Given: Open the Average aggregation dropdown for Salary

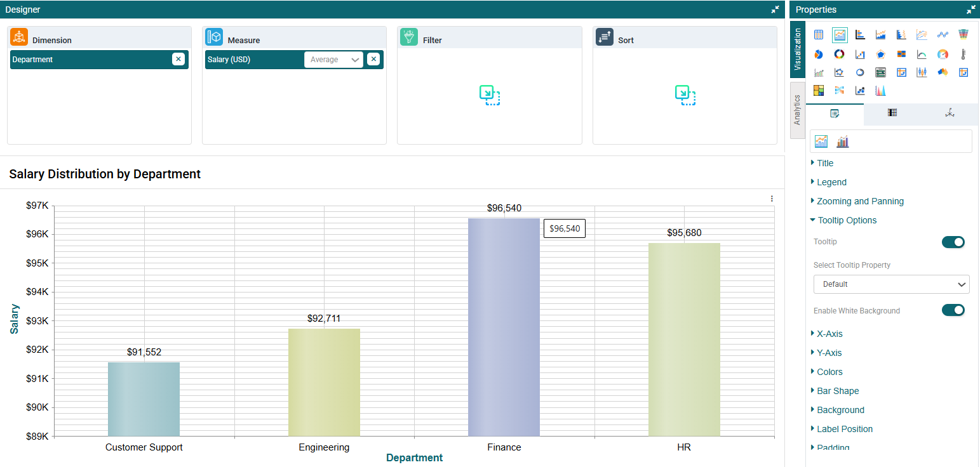Looking at the screenshot, I should pos(334,60).
